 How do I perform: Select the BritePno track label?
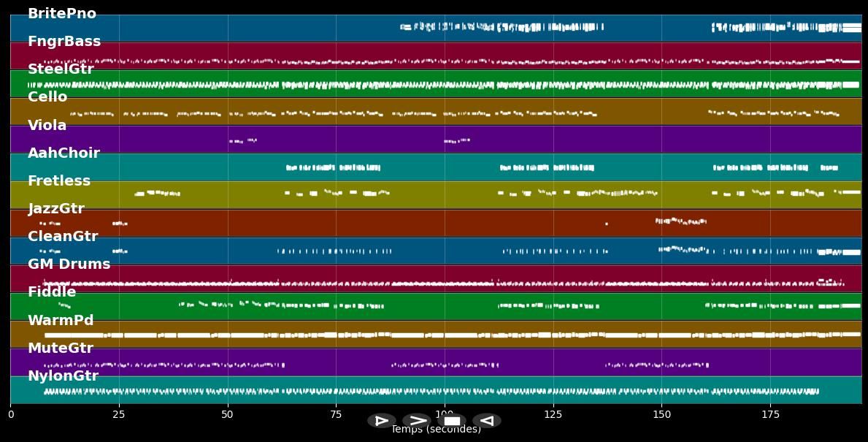(62, 14)
